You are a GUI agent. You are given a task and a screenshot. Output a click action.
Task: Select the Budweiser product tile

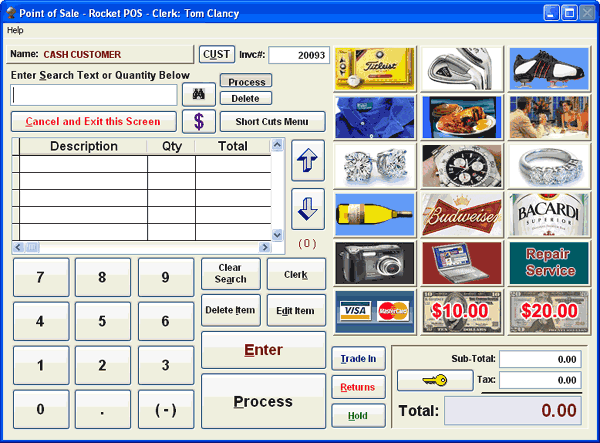(462, 215)
